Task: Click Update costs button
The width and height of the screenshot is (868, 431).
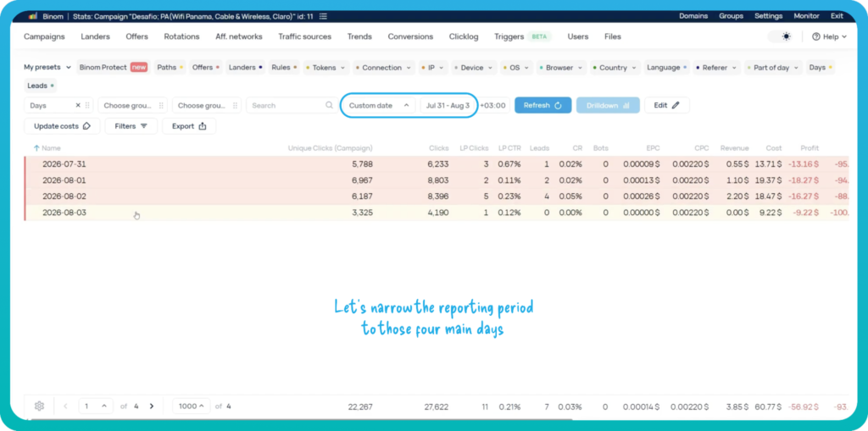Action: pos(62,126)
